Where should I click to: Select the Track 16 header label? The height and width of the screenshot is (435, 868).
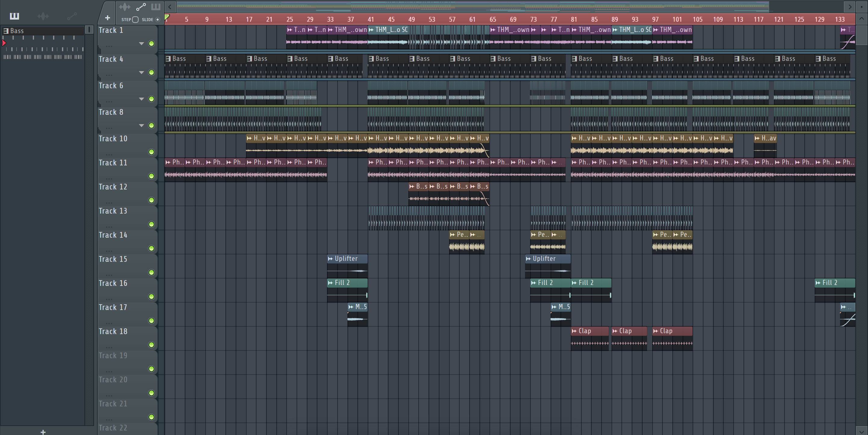113,283
